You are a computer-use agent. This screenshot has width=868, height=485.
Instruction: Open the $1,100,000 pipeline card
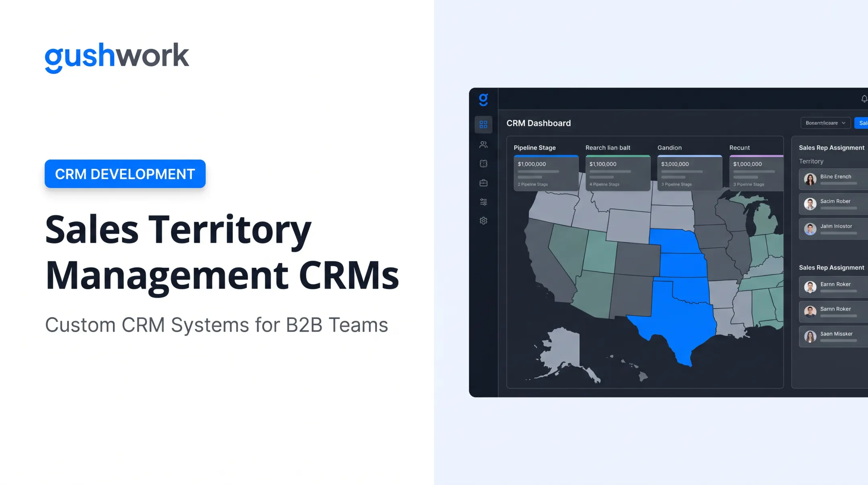(618, 173)
